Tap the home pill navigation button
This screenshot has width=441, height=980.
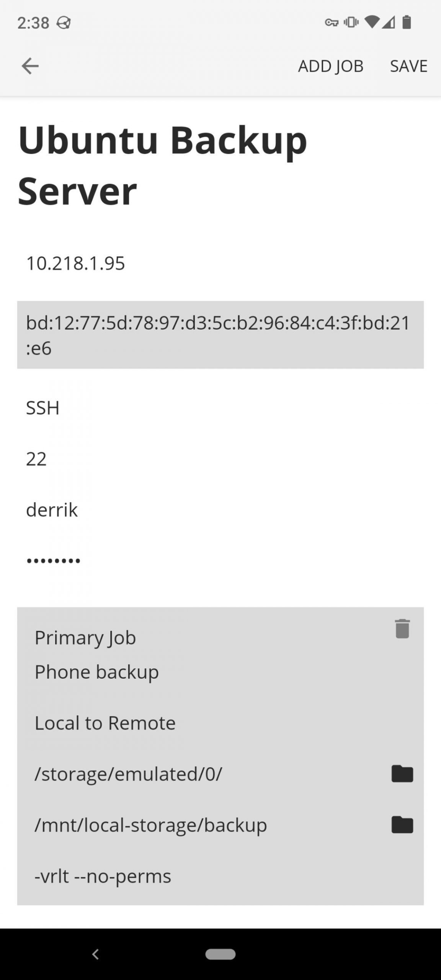pos(220,954)
